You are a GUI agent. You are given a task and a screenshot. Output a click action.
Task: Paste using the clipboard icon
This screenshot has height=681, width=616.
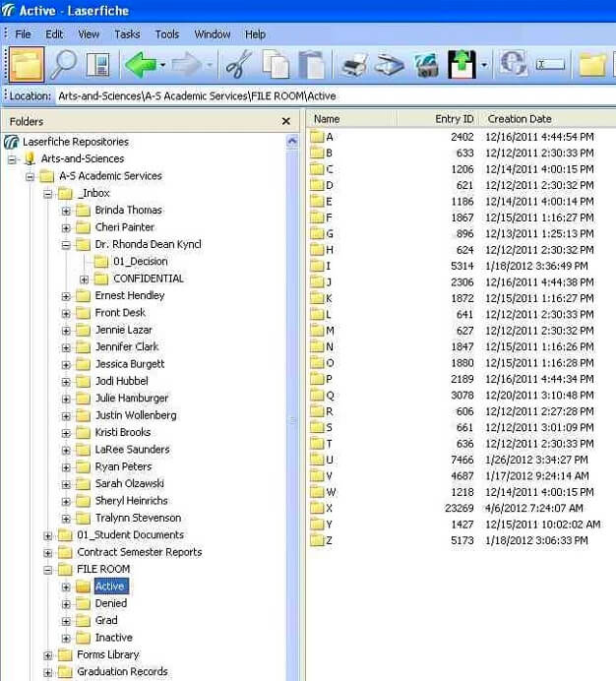[311, 65]
